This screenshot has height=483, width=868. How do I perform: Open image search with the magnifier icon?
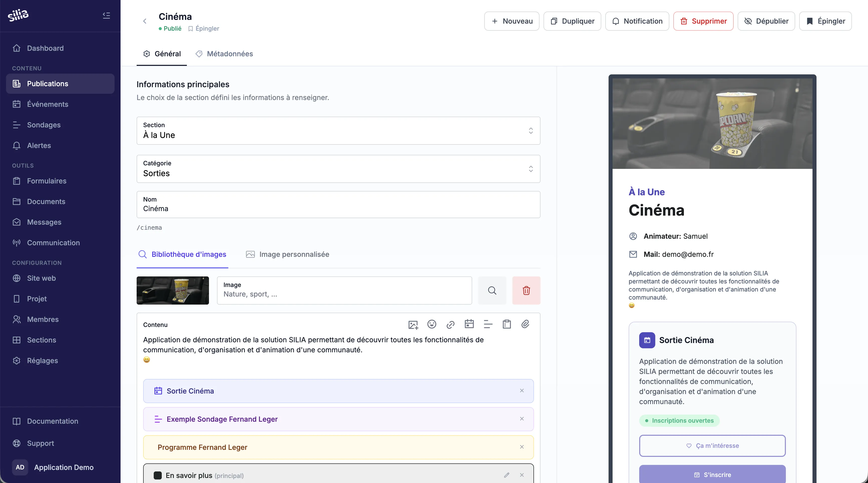492,290
